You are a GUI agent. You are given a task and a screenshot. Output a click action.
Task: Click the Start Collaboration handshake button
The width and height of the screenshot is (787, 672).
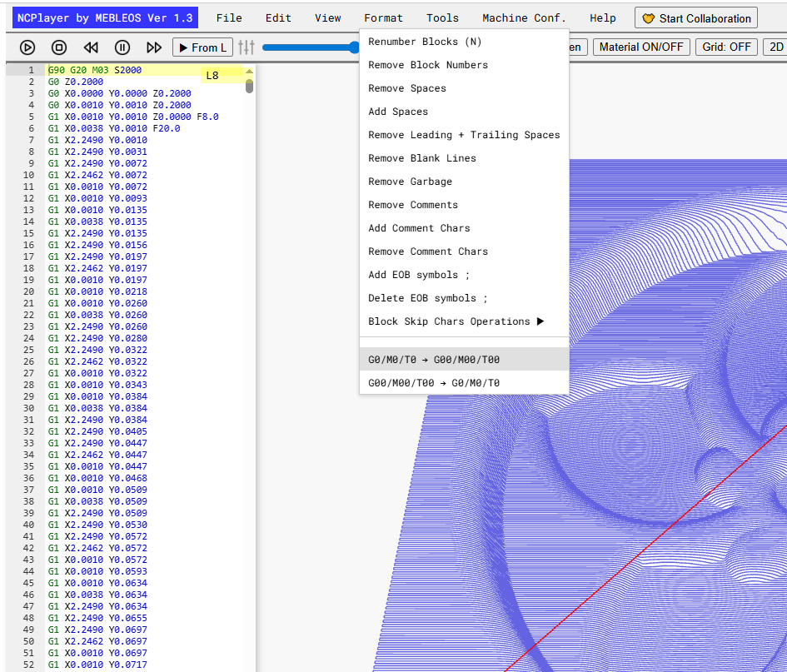696,18
